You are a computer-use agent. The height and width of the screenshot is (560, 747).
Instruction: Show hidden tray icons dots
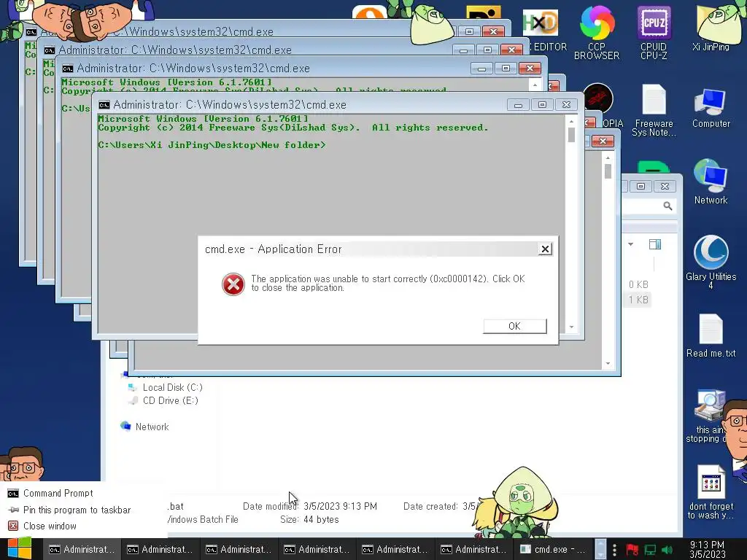pyautogui.click(x=614, y=550)
